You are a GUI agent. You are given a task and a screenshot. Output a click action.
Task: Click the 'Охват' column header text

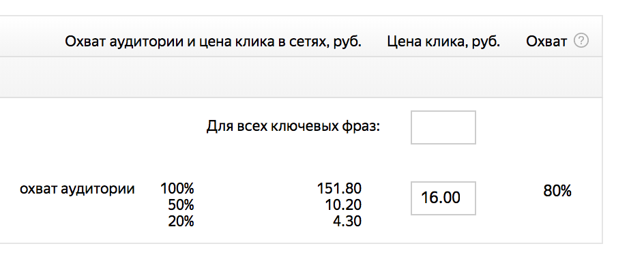546,42
